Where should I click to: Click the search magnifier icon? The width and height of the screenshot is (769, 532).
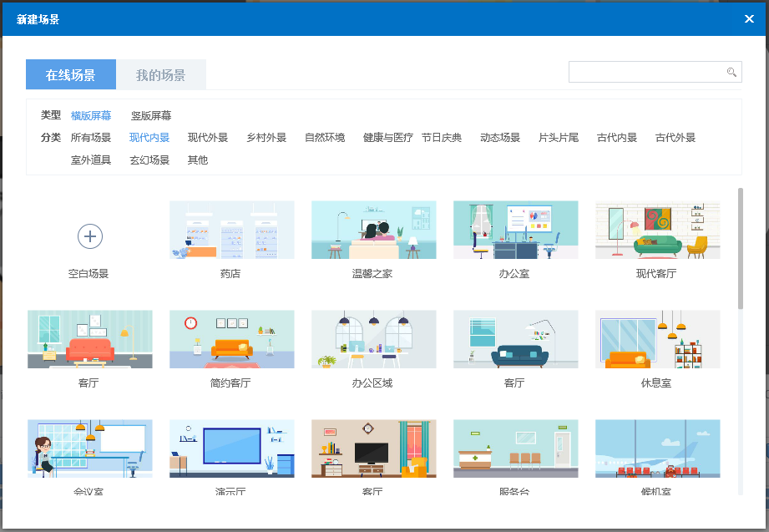[731, 72]
